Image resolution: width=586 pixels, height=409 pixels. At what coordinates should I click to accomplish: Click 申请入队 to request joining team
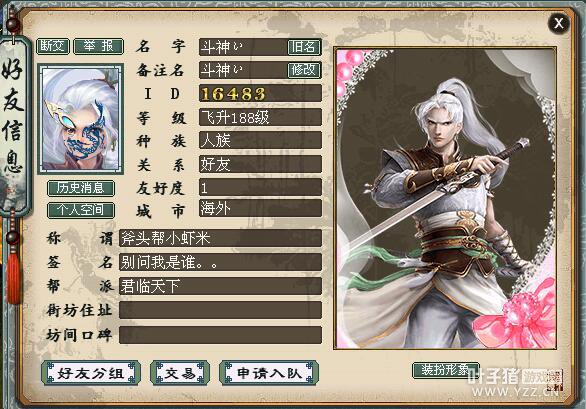click(x=269, y=373)
